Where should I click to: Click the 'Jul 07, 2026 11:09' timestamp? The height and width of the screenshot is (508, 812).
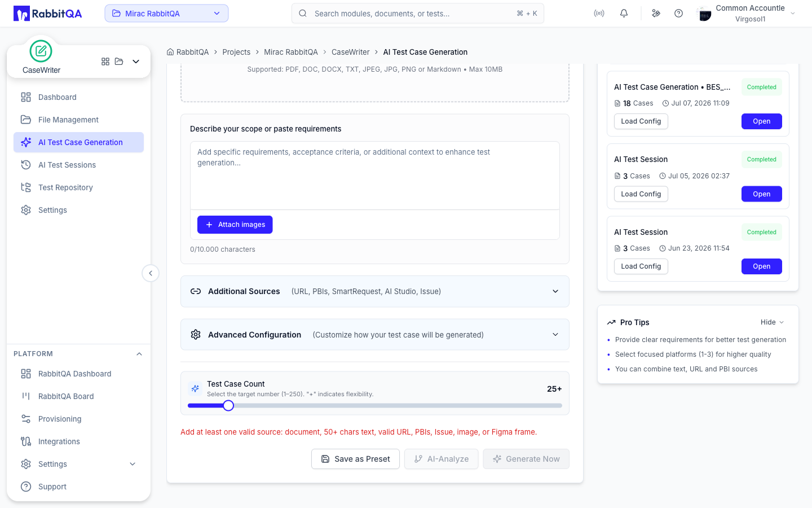[x=700, y=103]
